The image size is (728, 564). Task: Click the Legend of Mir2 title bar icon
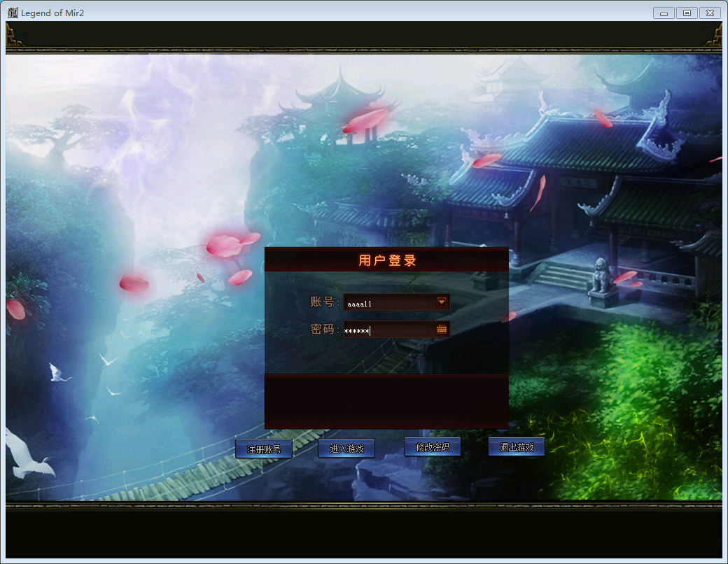(x=13, y=13)
